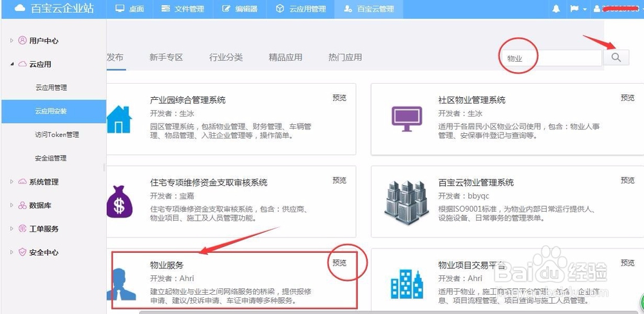Open the 物业项目交易平台 title
This screenshot has width=644, height=314.
pyautogui.click(x=471, y=264)
